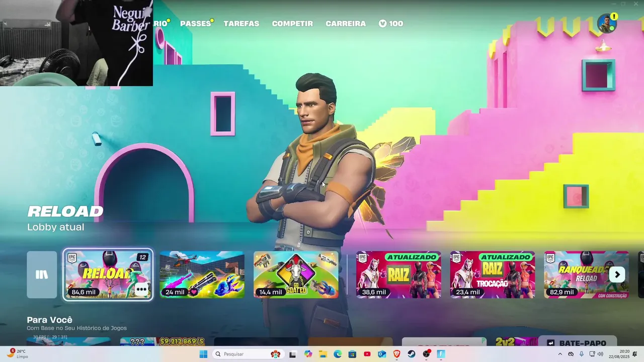Click the heart favorite icon on 24 mil card
644x362 pixels.
(193, 292)
